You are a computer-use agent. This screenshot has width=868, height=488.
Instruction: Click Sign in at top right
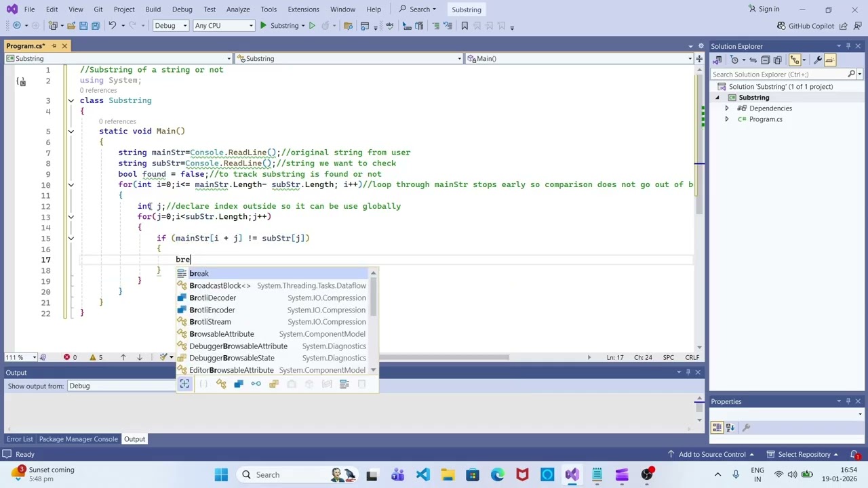coord(764,9)
